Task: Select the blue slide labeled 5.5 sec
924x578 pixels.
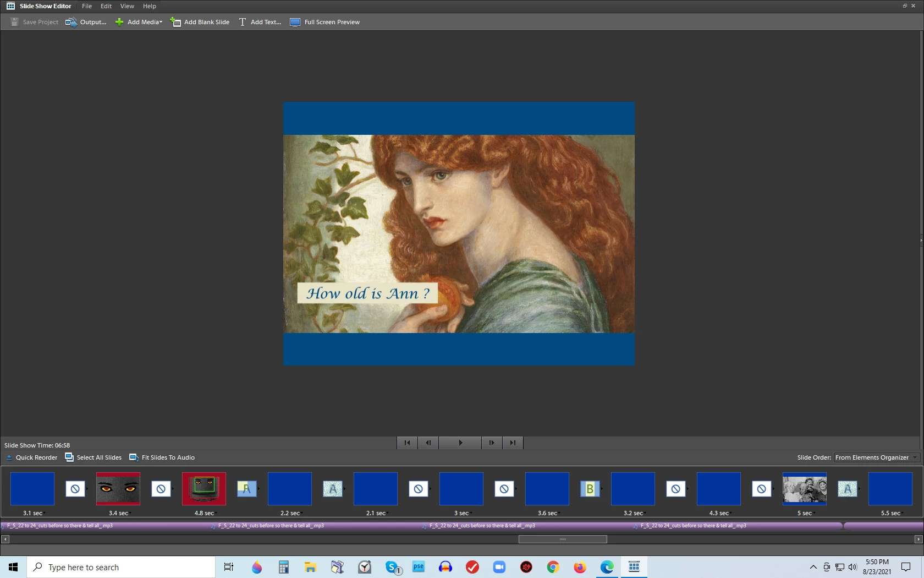Action: [x=890, y=489]
